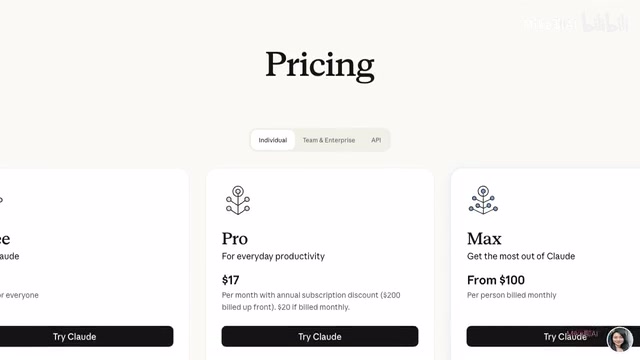Click the 'Per person billed monthly' note
Viewport: 640px width, 360px height.
click(x=511, y=295)
